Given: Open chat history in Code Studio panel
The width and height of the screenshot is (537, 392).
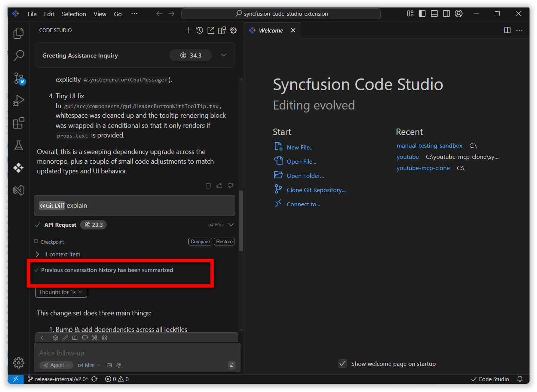Looking at the screenshot, I should (200, 30).
